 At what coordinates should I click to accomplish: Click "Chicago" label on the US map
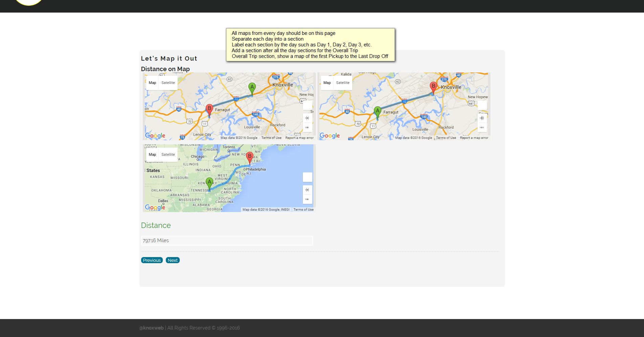tap(198, 156)
